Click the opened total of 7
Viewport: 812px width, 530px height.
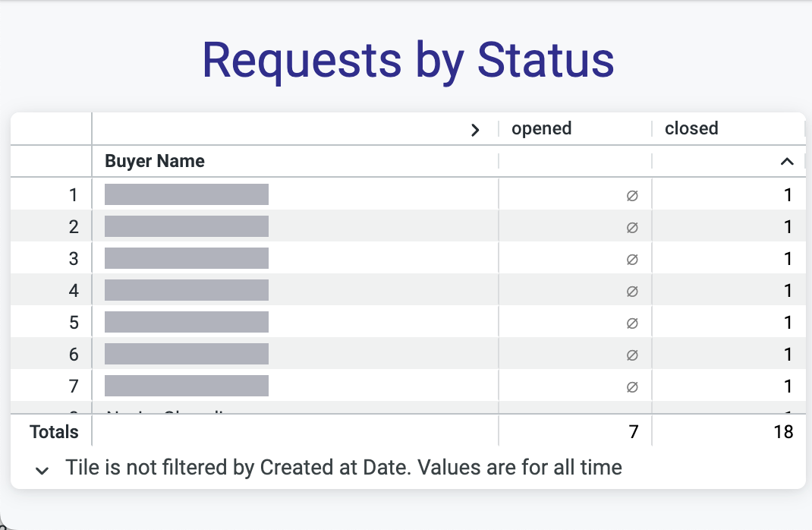tap(634, 431)
